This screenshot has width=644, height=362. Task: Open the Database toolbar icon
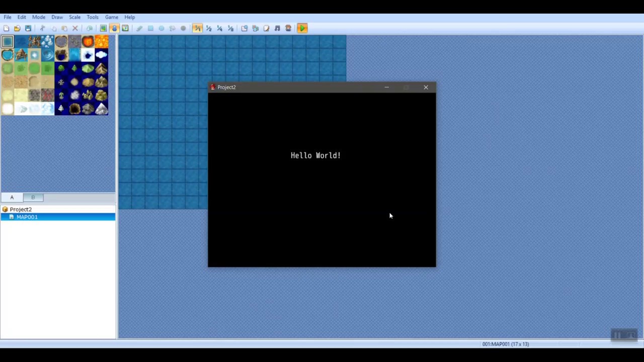[245, 28]
